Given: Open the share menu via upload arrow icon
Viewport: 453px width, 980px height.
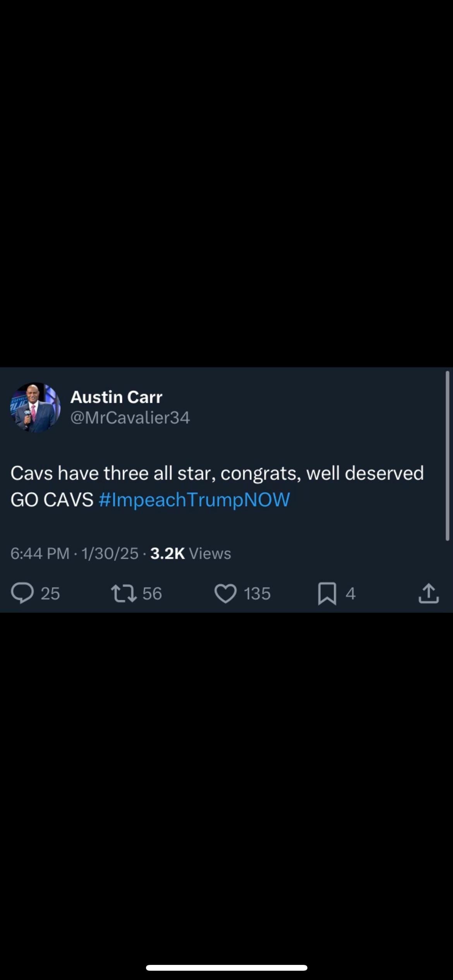Looking at the screenshot, I should coord(429,593).
